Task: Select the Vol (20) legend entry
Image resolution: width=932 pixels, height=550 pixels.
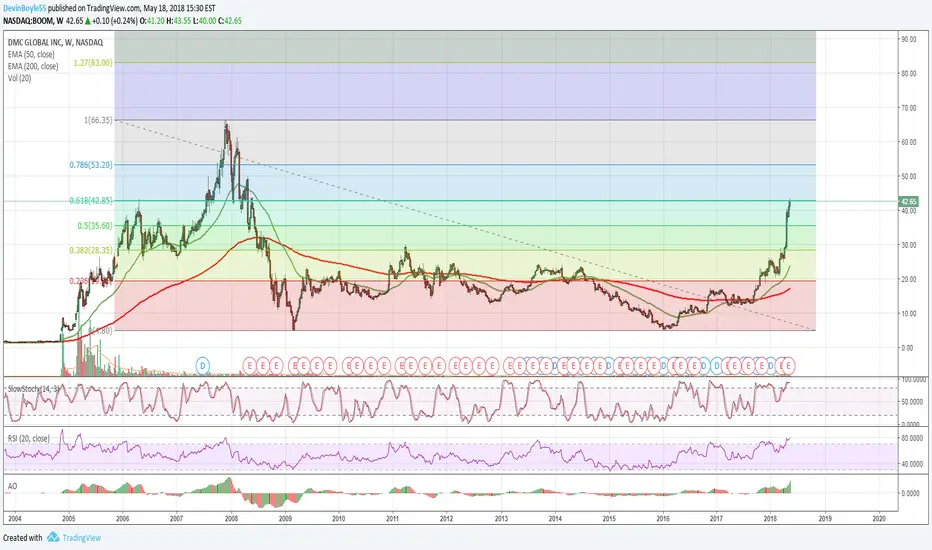Action: tap(20, 78)
